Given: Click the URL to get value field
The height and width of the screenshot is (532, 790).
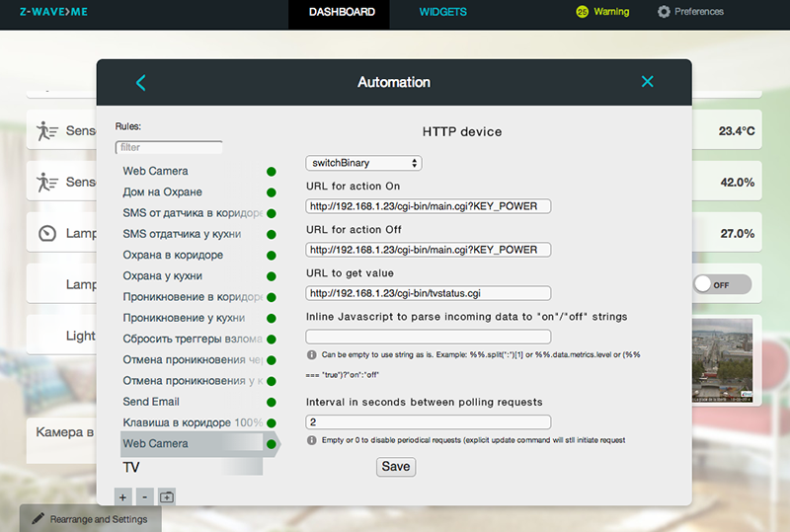Looking at the screenshot, I should [x=429, y=293].
